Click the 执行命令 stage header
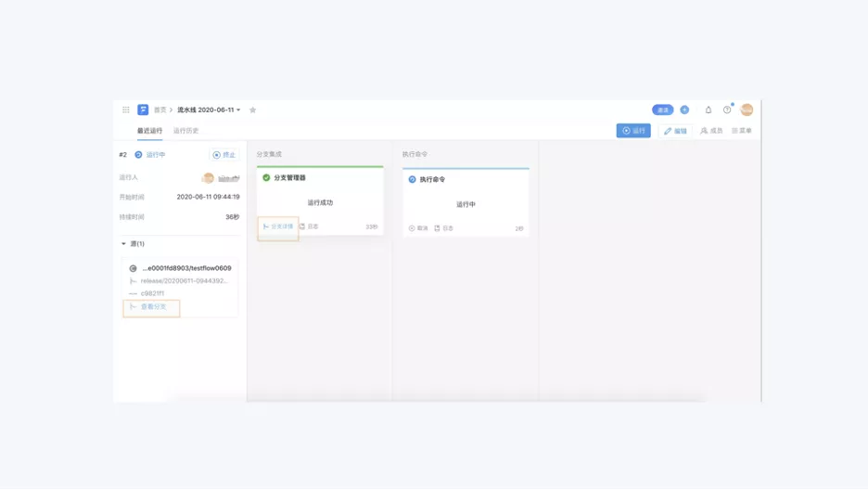Viewport: 868px width, 490px height. pos(415,154)
